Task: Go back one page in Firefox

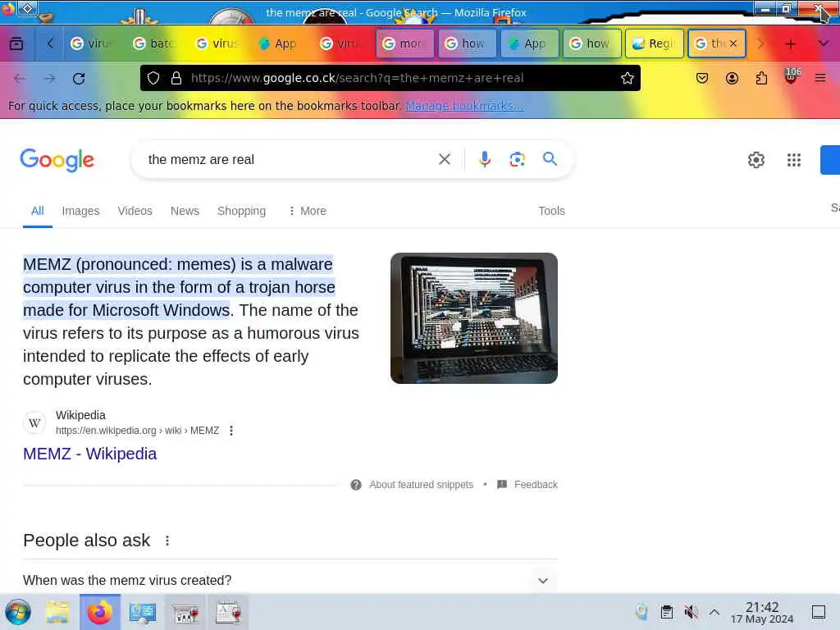Action: [x=20, y=78]
